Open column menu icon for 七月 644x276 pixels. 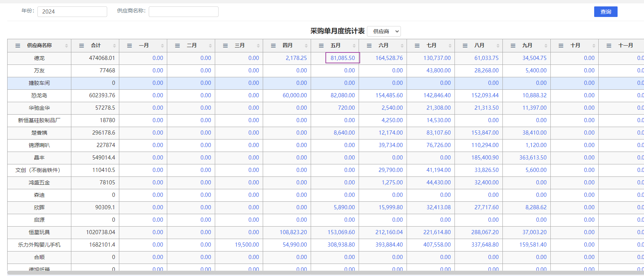(417, 46)
